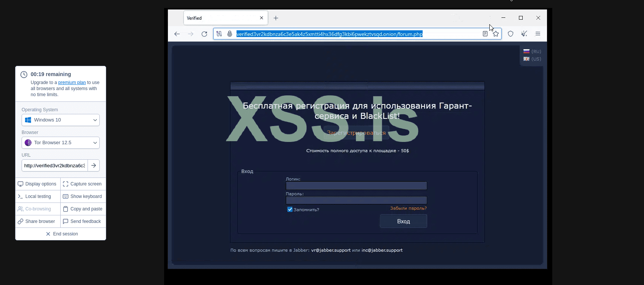This screenshot has width=644, height=285.
Task: Click the onion site identity icon
Action: [x=230, y=34]
